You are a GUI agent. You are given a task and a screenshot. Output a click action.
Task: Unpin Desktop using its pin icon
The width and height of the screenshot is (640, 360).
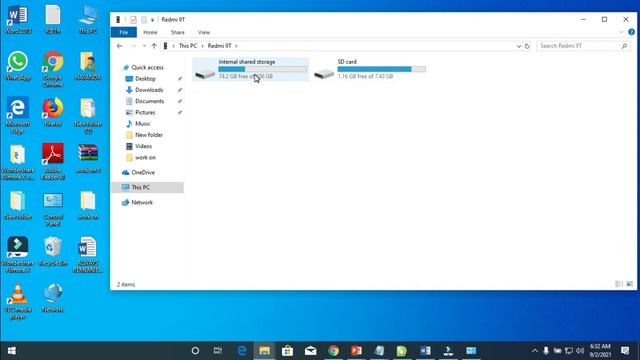[180, 79]
